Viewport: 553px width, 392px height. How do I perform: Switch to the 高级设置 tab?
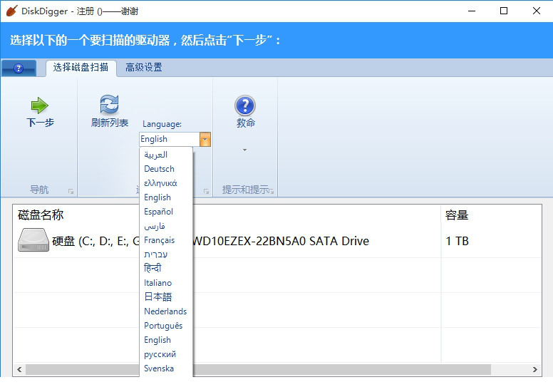144,68
